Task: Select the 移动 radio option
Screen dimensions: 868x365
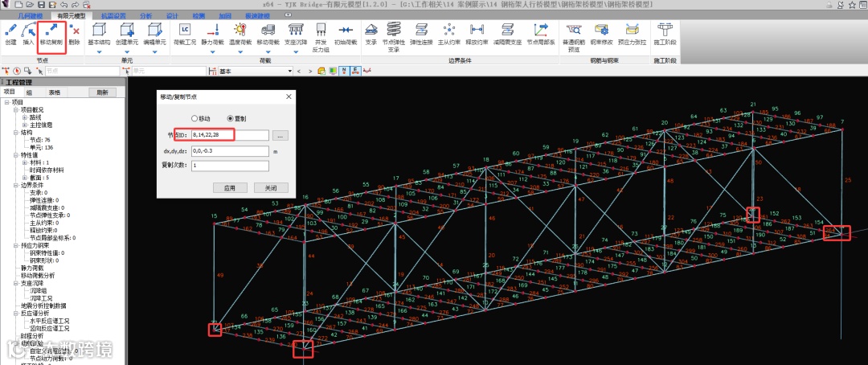Action: tap(200, 118)
